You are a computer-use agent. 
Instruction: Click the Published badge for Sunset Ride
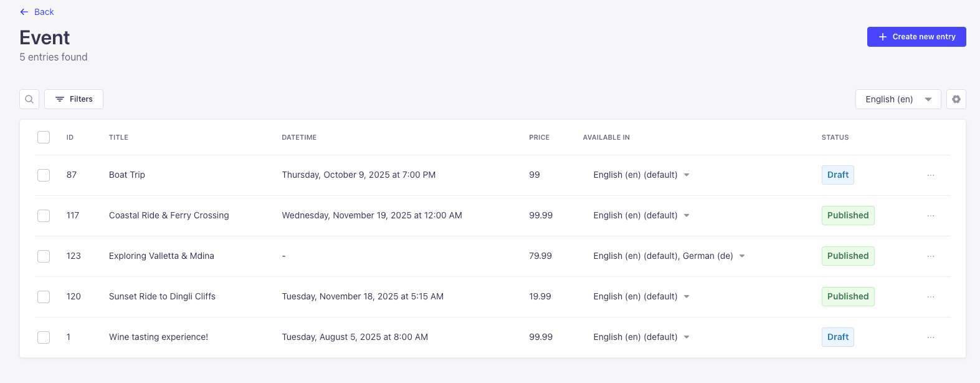tap(847, 296)
